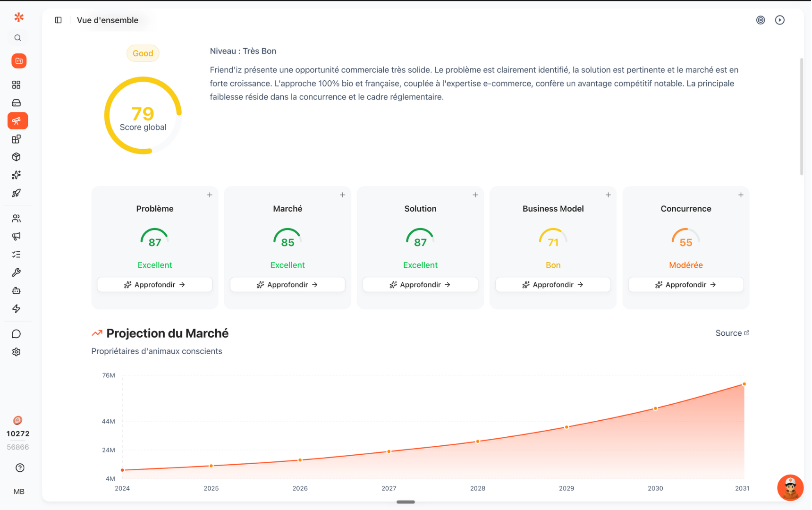
Task: Click the Good badge above score
Action: click(143, 53)
